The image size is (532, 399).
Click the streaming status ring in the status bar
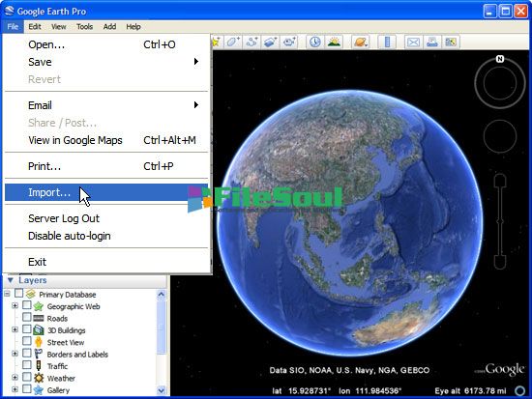pos(520,391)
